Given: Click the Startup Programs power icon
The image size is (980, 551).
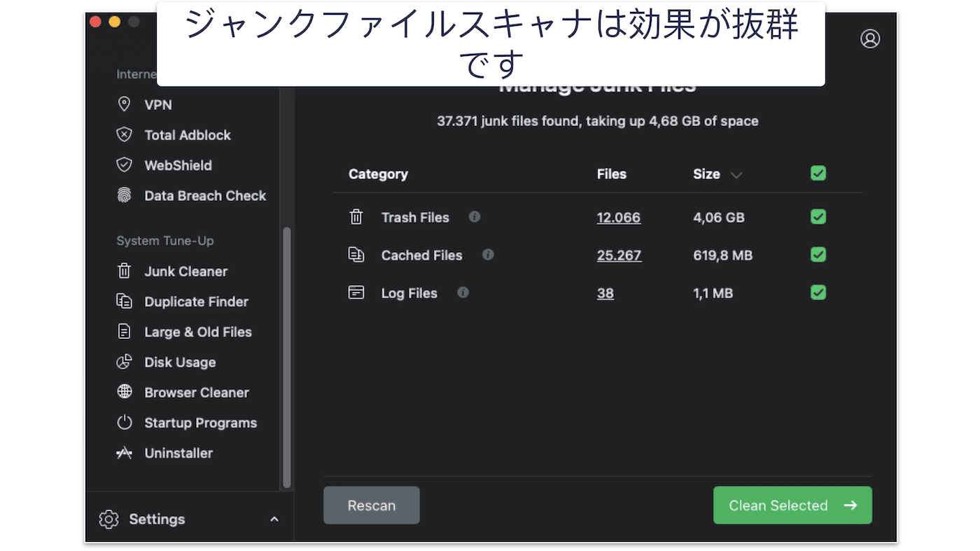Looking at the screenshot, I should [124, 422].
